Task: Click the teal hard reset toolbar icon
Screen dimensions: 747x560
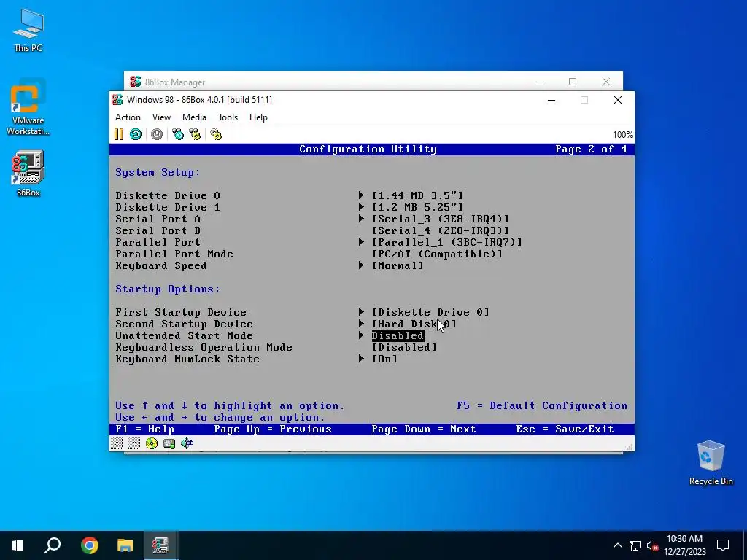Action: [x=136, y=134]
